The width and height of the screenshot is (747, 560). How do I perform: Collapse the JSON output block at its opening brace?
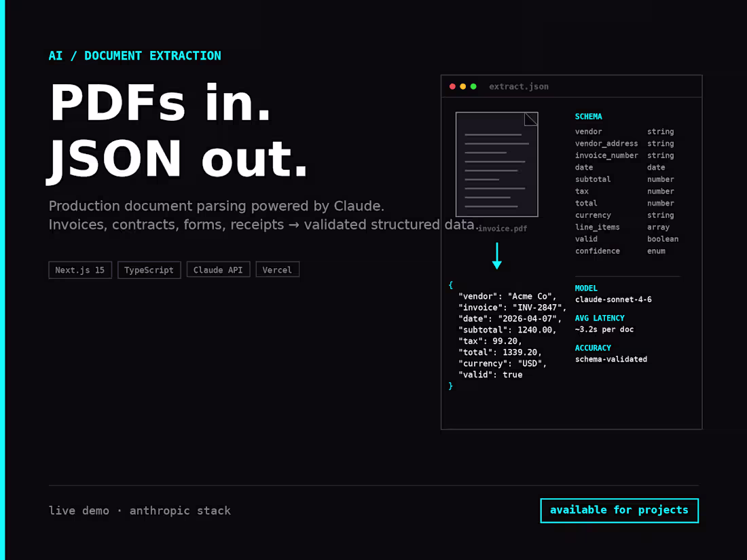coord(450,285)
